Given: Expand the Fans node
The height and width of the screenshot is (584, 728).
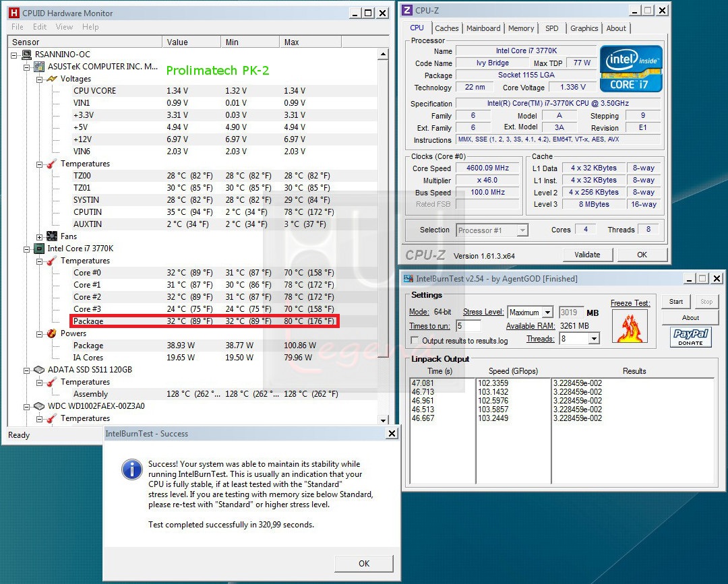Looking at the screenshot, I should click(40, 237).
